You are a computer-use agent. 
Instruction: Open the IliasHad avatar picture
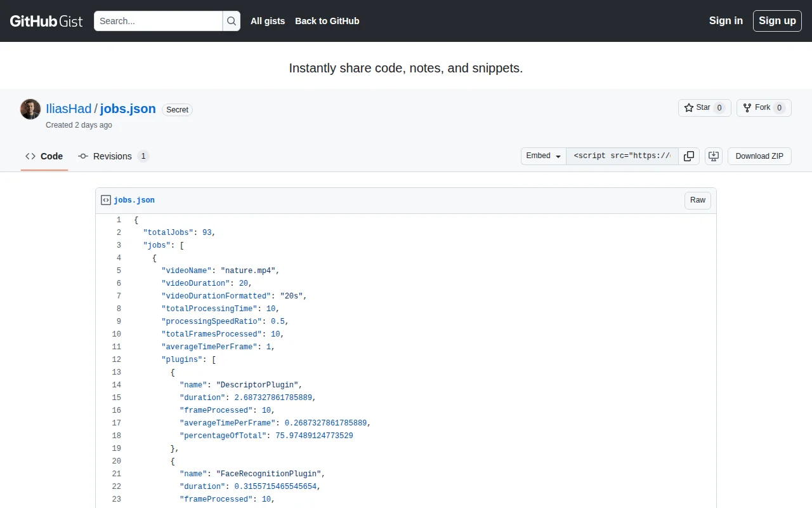pyautogui.click(x=30, y=109)
